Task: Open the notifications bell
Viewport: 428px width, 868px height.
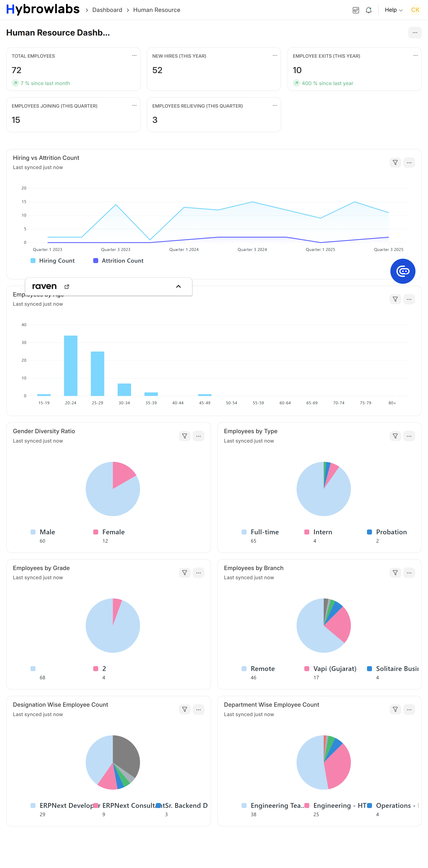Action: [369, 10]
